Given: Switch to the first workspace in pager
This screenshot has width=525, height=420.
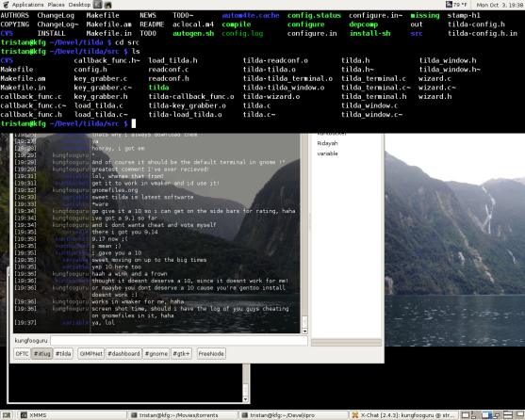Looking at the screenshot, I should tap(466, 415).
